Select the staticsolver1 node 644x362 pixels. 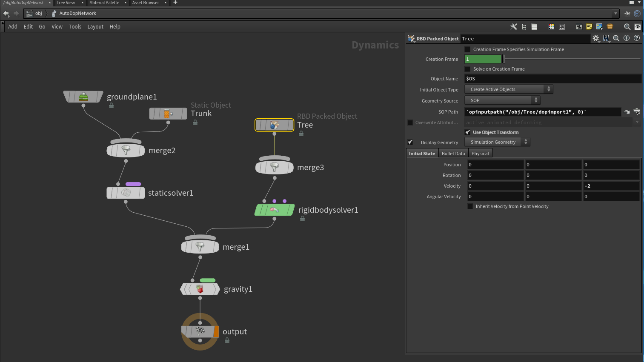(x=126, y=193)
